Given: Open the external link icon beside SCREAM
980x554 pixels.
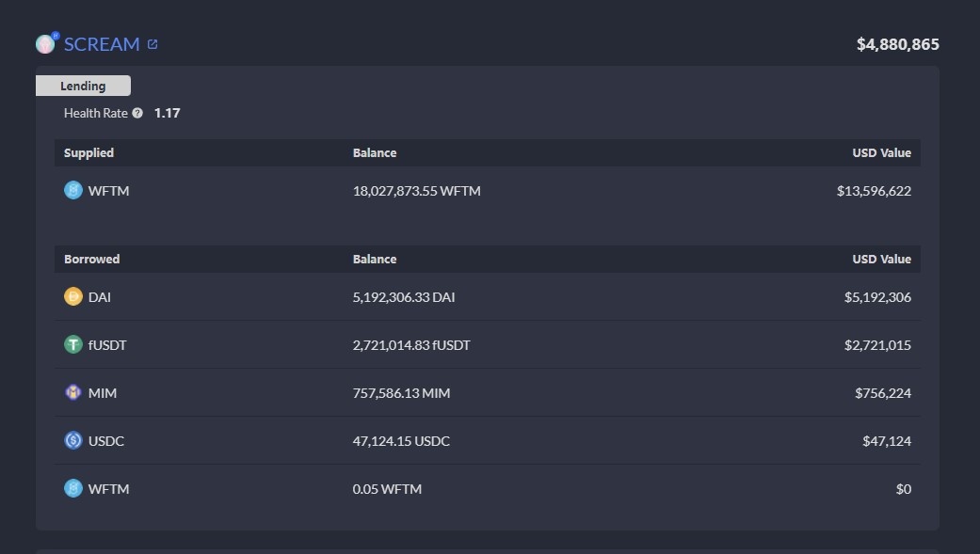Looking at the screenshot, I should click(153, 44).
